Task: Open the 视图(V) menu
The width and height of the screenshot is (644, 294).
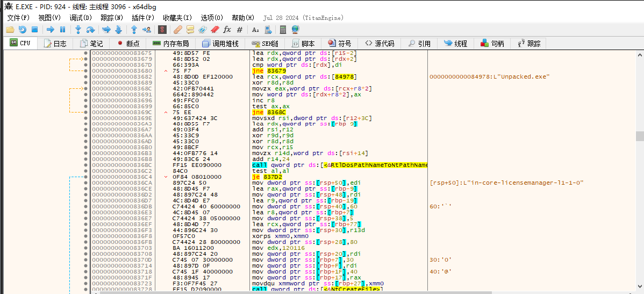Action: (49, 18)
